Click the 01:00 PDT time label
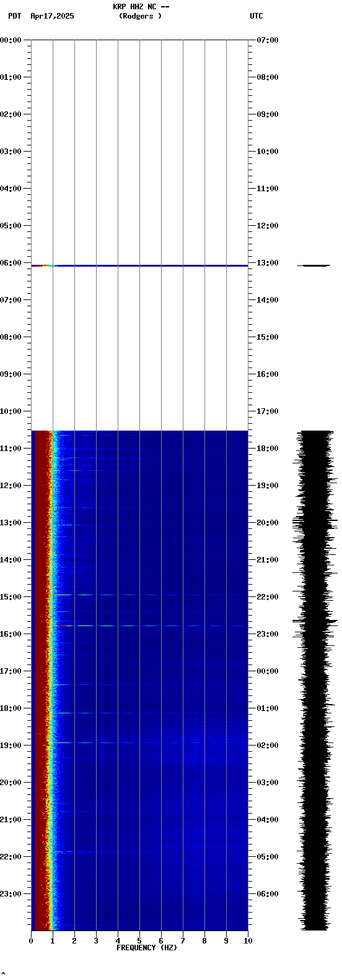The width and height of the screenshot is (342, 980). pos(11,77)
